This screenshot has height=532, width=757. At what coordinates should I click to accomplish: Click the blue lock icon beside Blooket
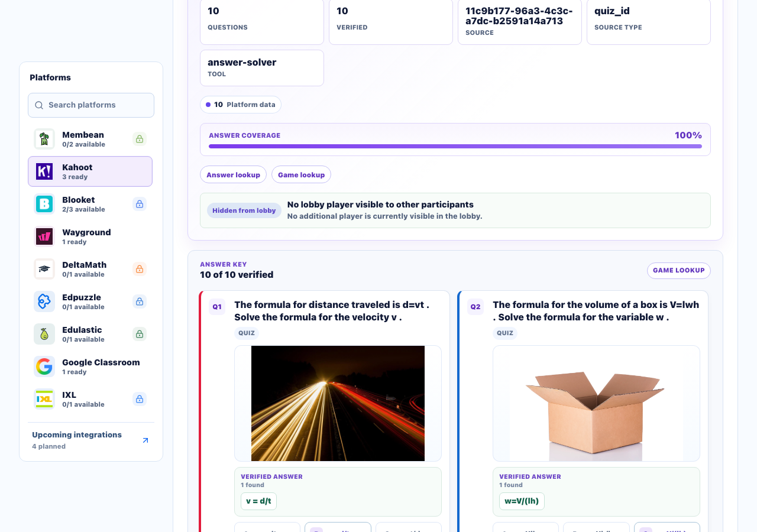point(140,204)
